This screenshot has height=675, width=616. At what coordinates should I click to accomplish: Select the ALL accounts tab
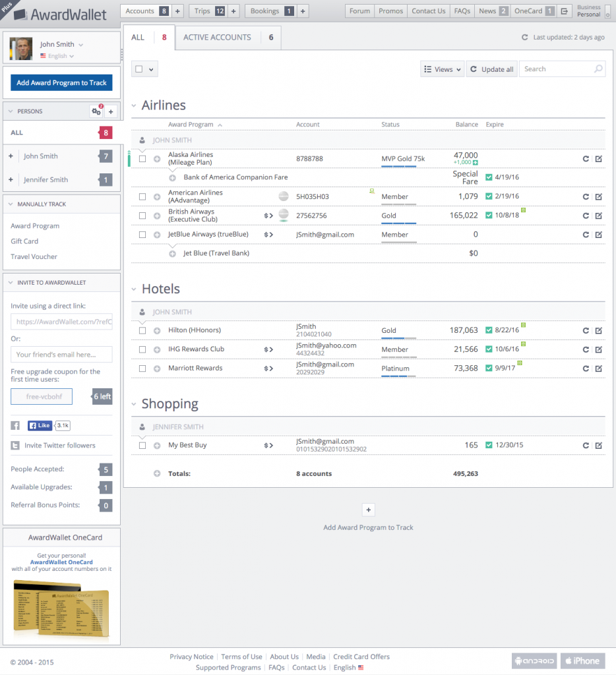149,38
